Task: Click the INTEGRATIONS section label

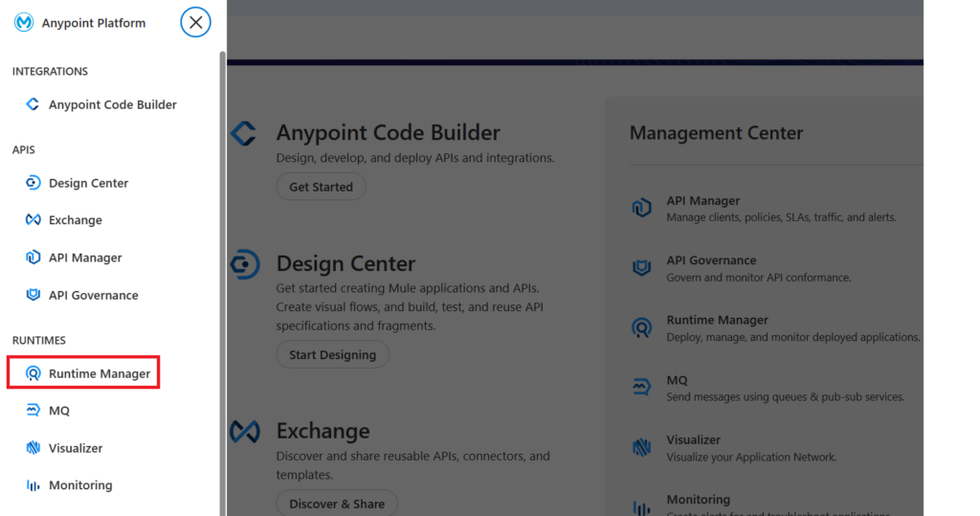Action: pyautogui.click(x=50, y=71)
